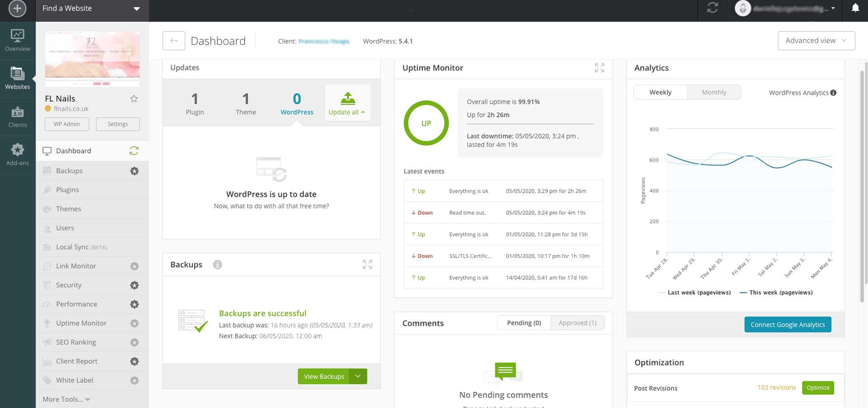Select the 1 Theme updates tab
The image size is (868, 408).
(x=245, y=103)
